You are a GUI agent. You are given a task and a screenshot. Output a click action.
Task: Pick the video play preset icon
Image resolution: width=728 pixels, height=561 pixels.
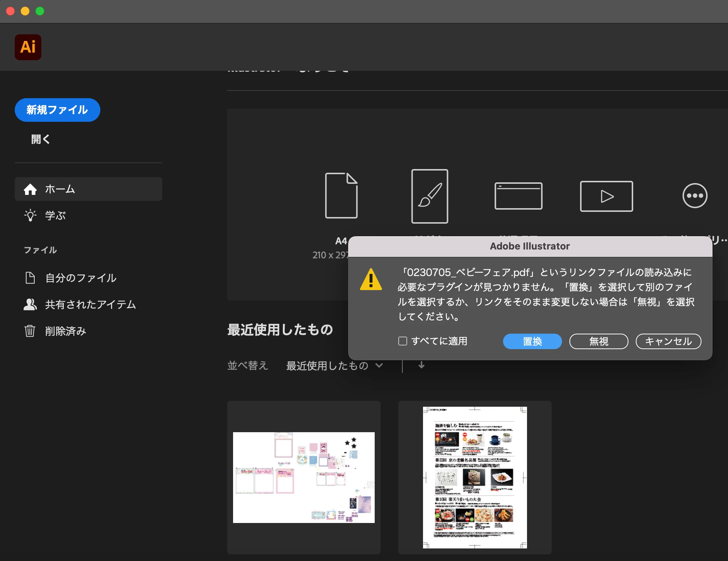[606, 196]
